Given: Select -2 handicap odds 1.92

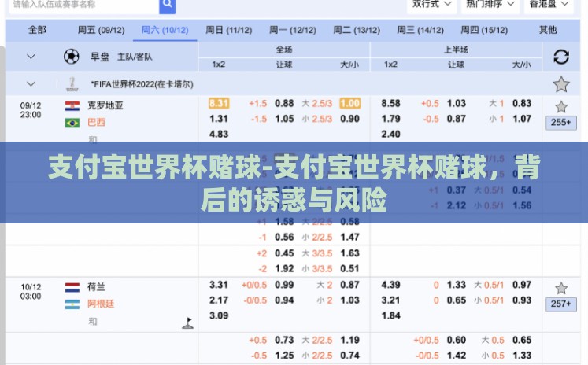Looking at the screenshot, I should click(284, 269).
